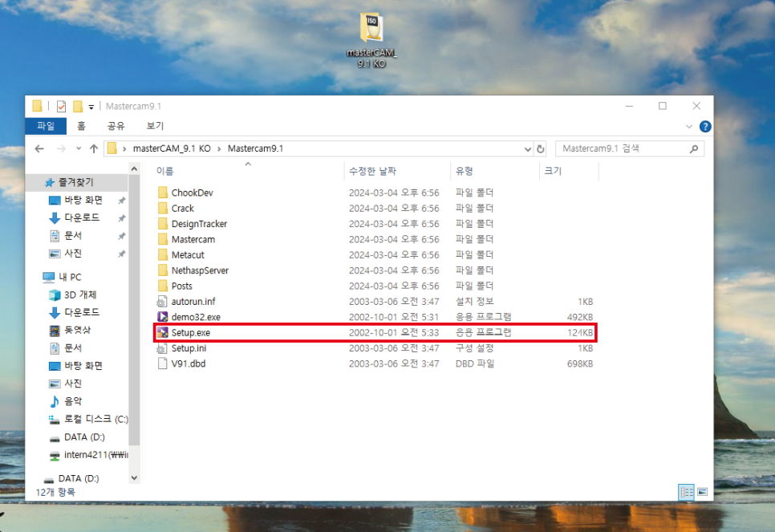Click the DBD 파일 type cell
Screen dimensions: 775x532
[x=474, y=364]
